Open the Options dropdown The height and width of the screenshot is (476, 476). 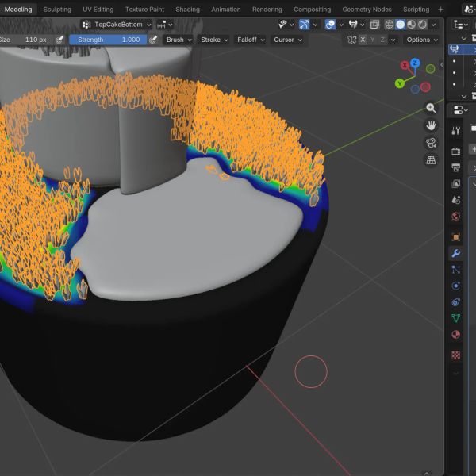pyautogui.click(x=422, y=40)
